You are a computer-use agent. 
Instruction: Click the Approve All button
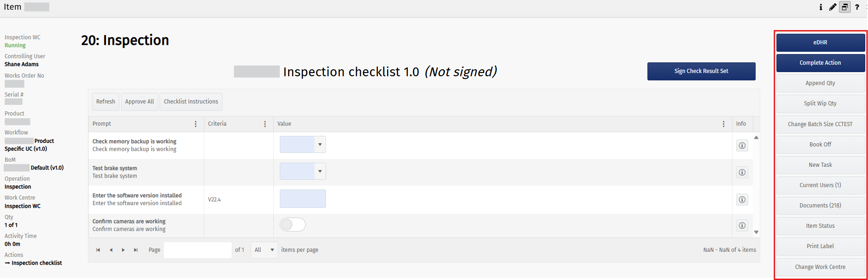point(139,102)
